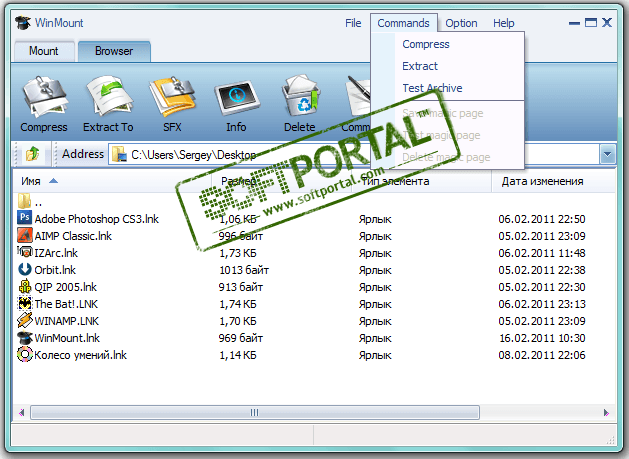Click Save magic page menu entry
The image size is (629, 459).
[x=448, y=113]
